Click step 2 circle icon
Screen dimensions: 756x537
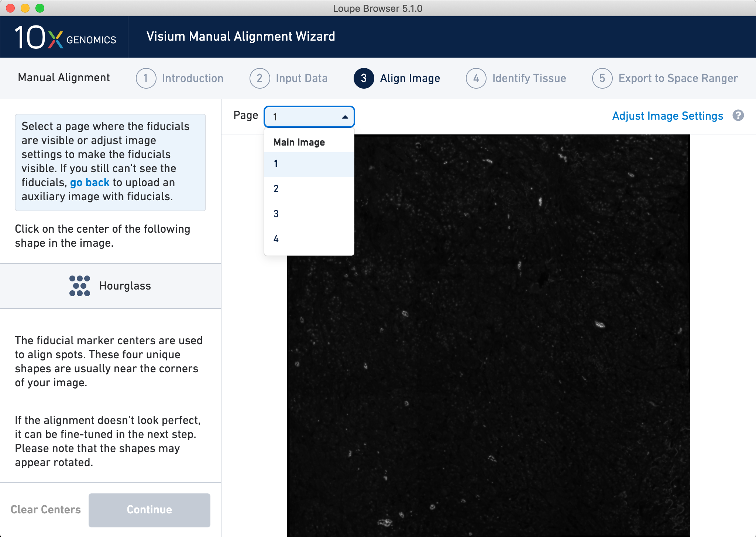260,78
